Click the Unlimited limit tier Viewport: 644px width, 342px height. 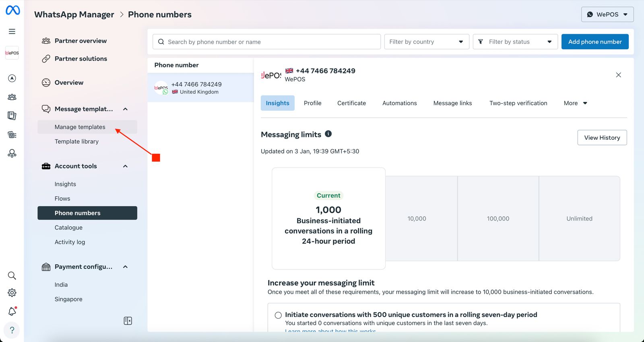point(580,219)
